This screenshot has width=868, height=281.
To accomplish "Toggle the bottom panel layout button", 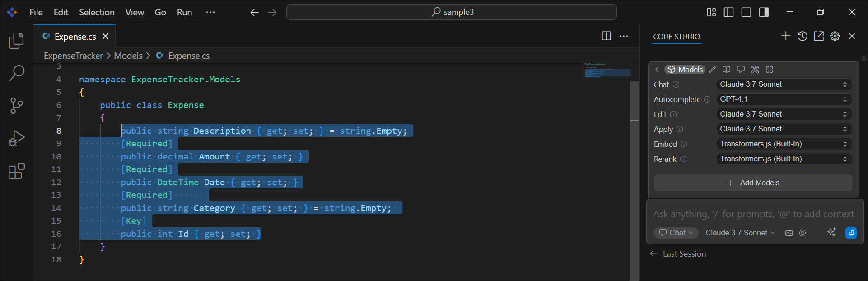I will pyautogui.click(x=746, y=12).
